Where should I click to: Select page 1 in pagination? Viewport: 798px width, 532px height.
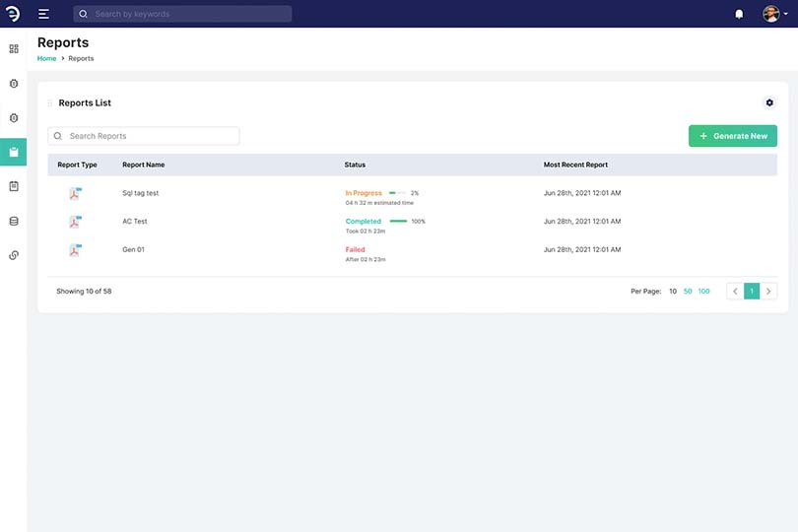point(752,292)
